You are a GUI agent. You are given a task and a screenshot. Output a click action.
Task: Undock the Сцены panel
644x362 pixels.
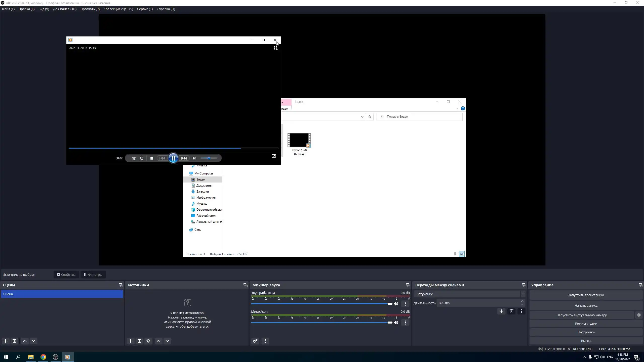tap(121, 285)
